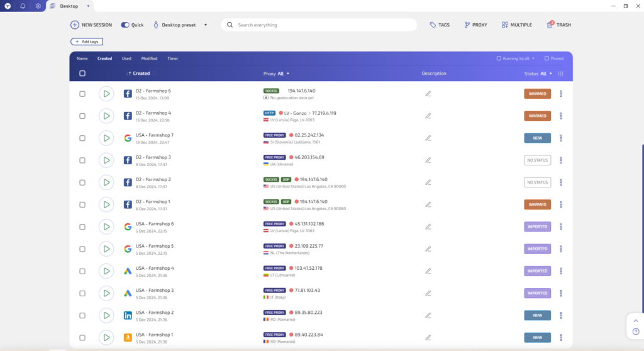Click the New Session button
This screenshot has width=644, height=351.
91,25
